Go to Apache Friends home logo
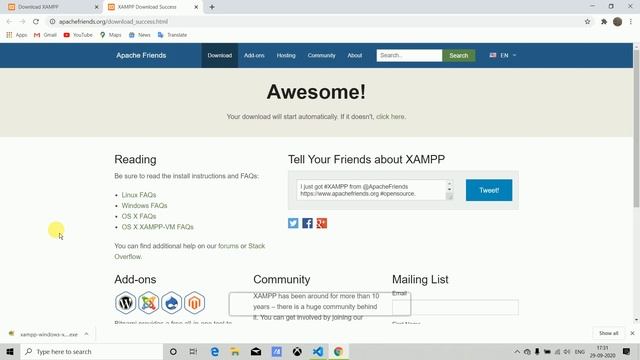The height and width of the screenshot is (360, 640). click(x=141, y=56)
